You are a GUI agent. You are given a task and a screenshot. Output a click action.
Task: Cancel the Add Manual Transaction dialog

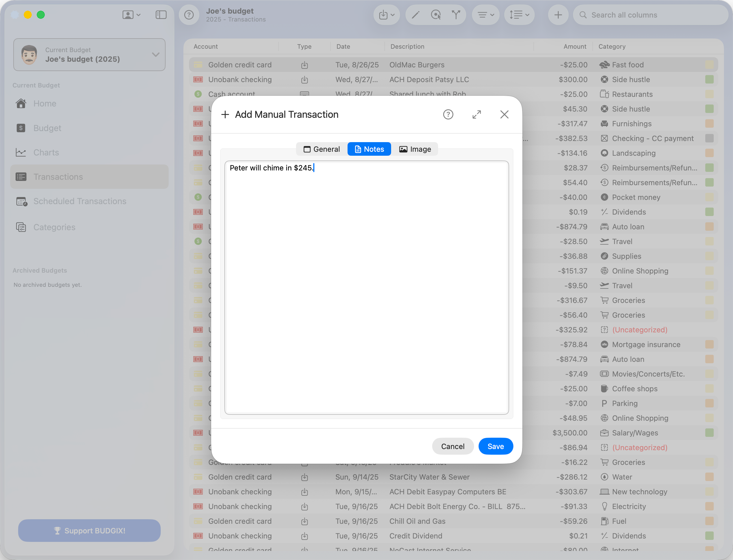pos(453,446)
